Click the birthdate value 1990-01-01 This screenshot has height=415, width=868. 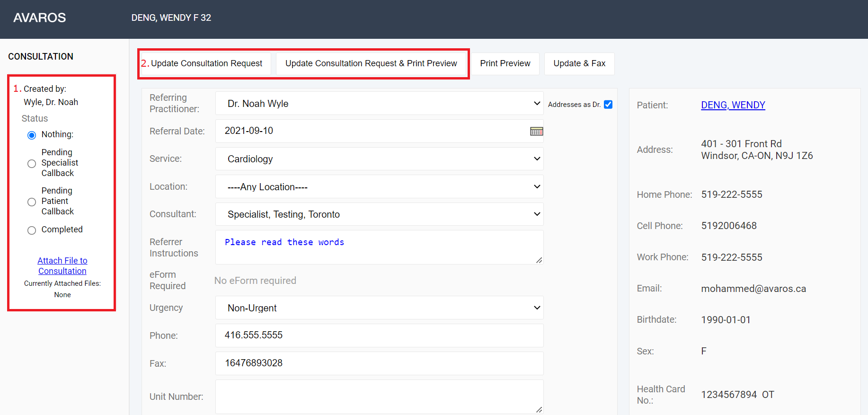pyautogui.click(x=726, y=320)
